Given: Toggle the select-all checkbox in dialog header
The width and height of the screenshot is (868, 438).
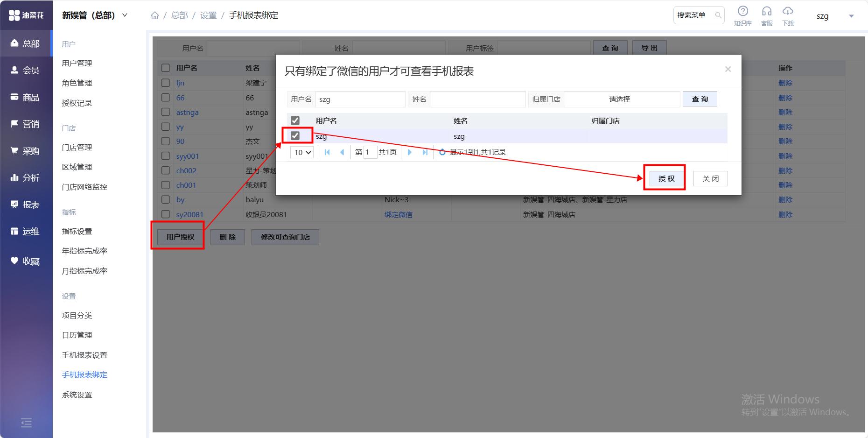Looking at the screenshot, I should pyautogui.click(x=295, y=120).
